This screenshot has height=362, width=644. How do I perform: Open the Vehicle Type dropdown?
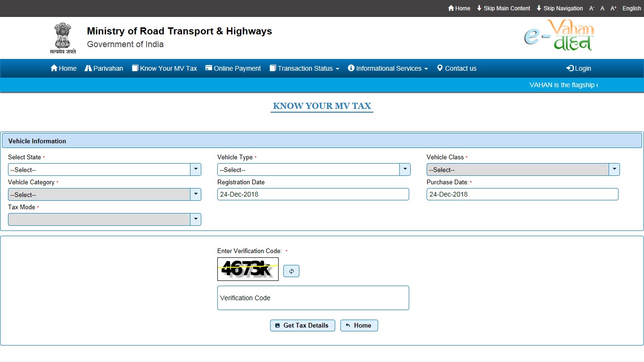click(405, 170)
